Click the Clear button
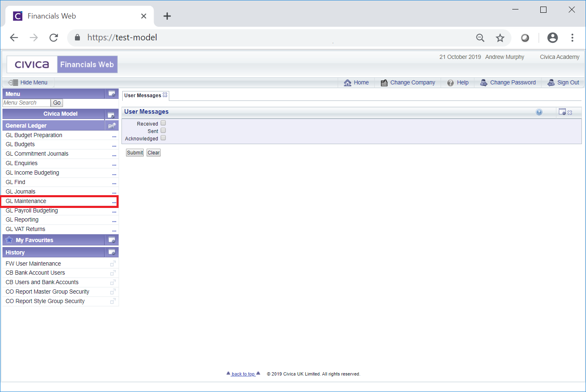Image resolution: width=586 pixels, height=392 pixels. coord(154,153)
